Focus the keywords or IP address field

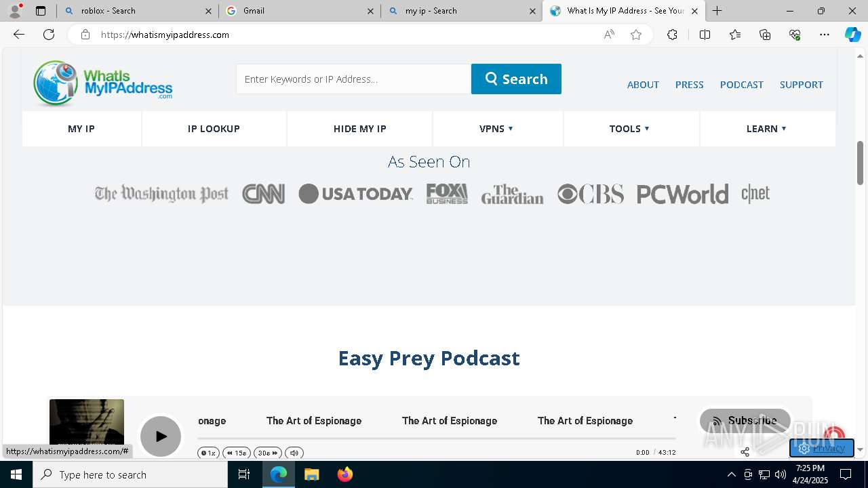(353, 79)
